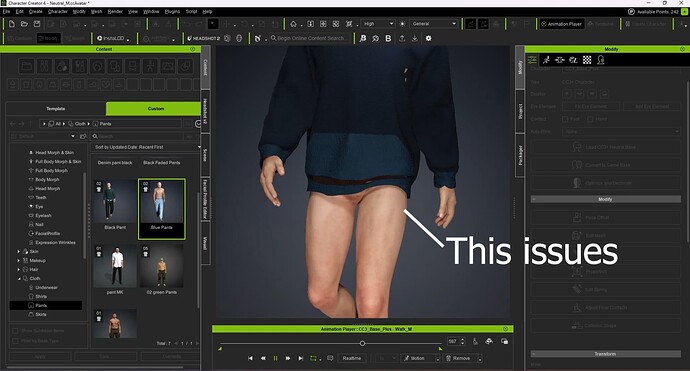Image resolution: width=690 pixels, height=371 pixels.
Task: Click the lock-window icon in Animation Player
Action: point(504,342)
